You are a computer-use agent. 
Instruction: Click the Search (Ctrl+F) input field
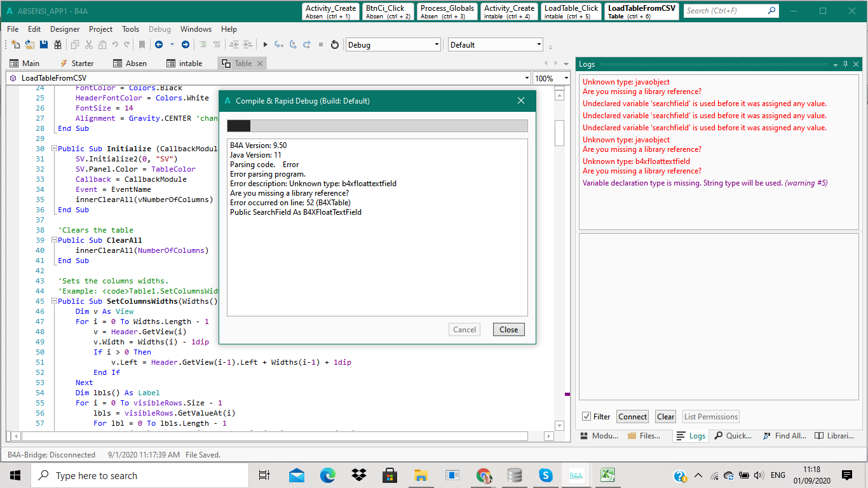[x=731, y=11]
